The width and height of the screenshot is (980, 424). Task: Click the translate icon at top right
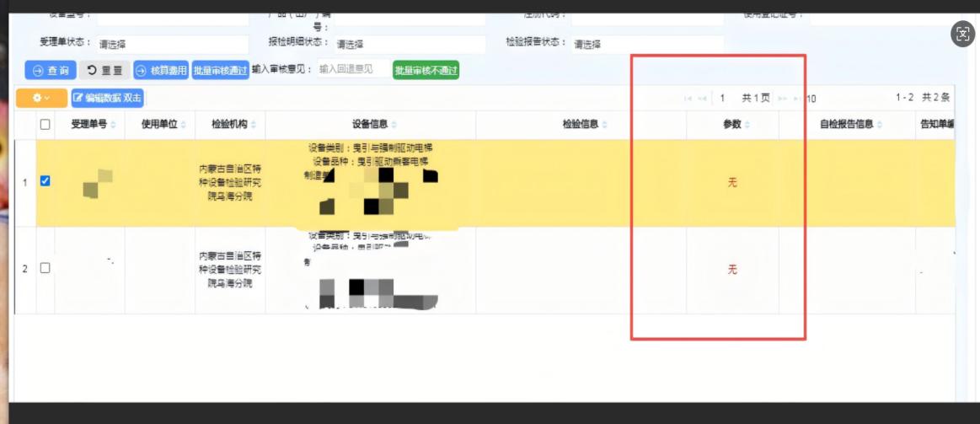[x=962, y=34]
